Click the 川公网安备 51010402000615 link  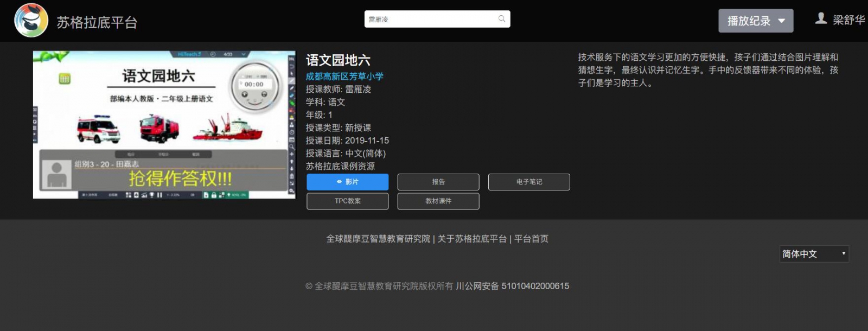[x=512, y=286]
